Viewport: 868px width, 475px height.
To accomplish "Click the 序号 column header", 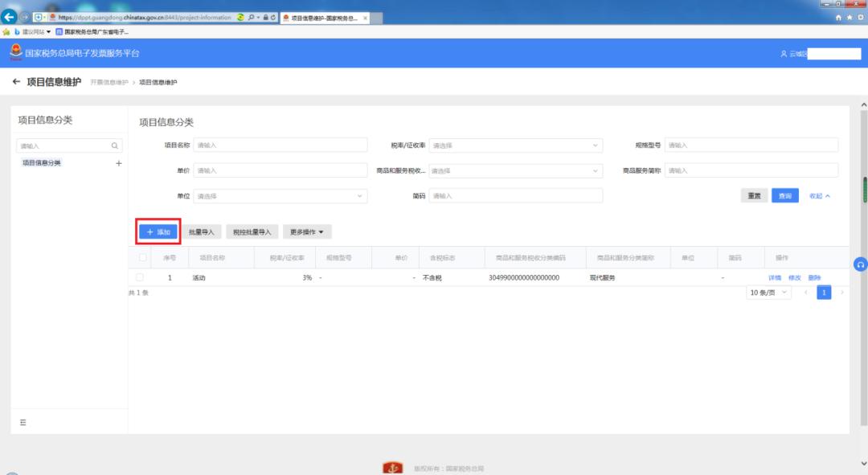I will [x=170, y=258].
